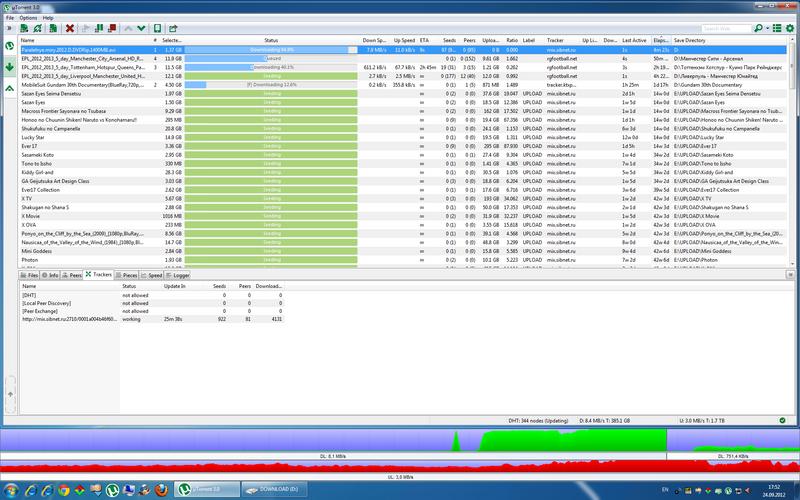
Task: Click the red X Remove Torrent icon
Action: (x=70, y=29)
